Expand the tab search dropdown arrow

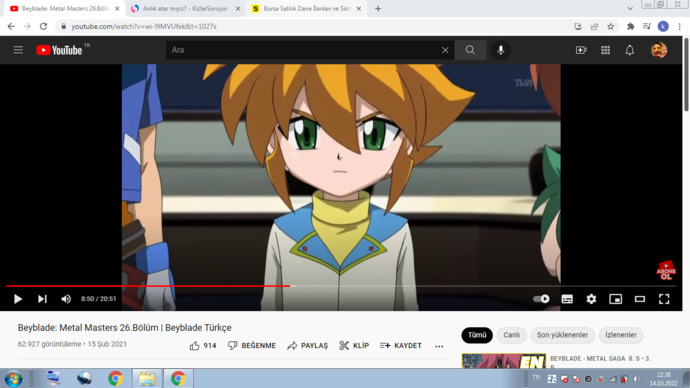[630, 8]
